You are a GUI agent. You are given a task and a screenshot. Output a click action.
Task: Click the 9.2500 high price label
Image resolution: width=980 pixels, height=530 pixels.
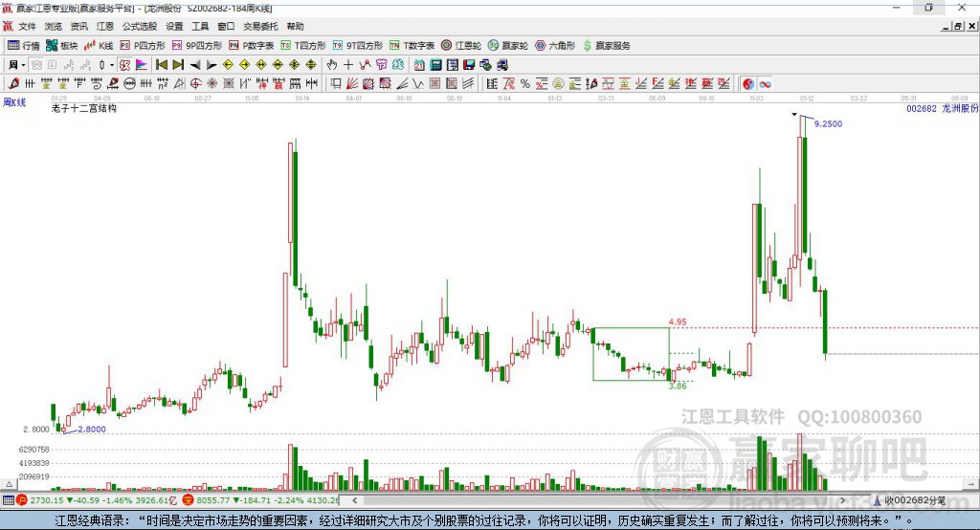pos(828,123)
